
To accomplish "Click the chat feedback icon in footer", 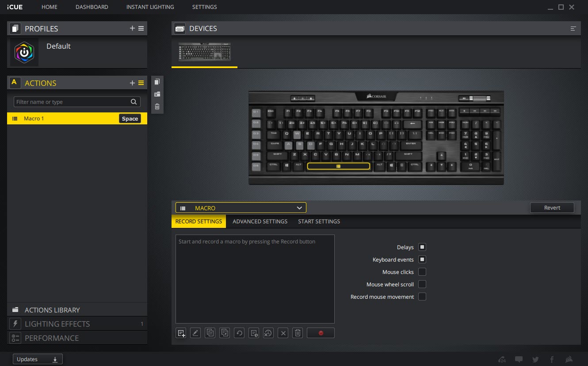I will [x=519, y=359].
